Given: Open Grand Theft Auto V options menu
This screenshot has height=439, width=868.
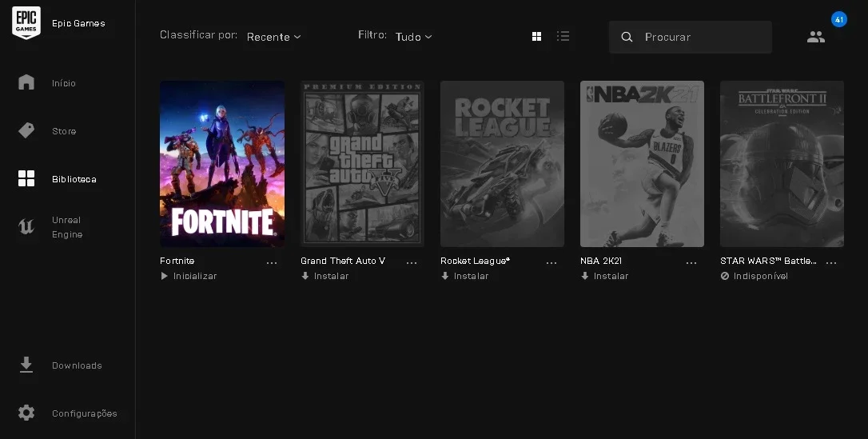Looking at the screenshot, I should (412, 263).
